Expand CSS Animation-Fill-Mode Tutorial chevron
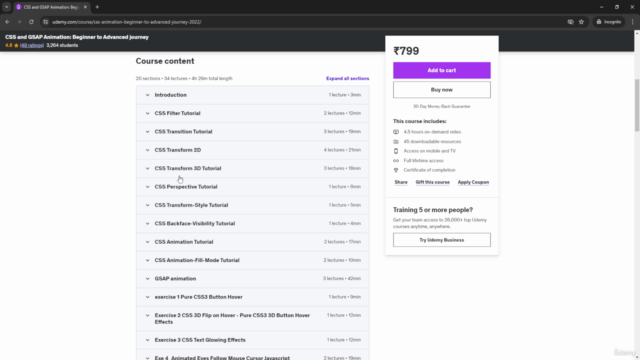The image size is (640, 360). pyautogui.click(x=147, y=260)
